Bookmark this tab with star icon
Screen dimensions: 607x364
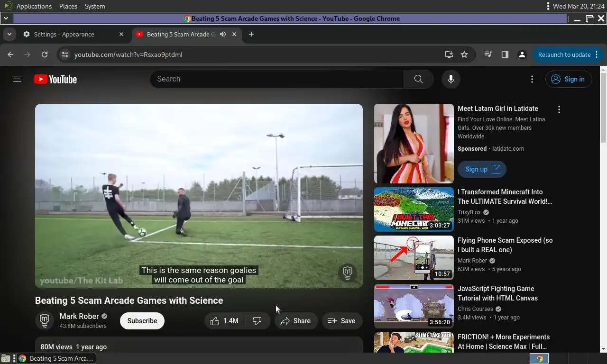[x=464, y=55]
